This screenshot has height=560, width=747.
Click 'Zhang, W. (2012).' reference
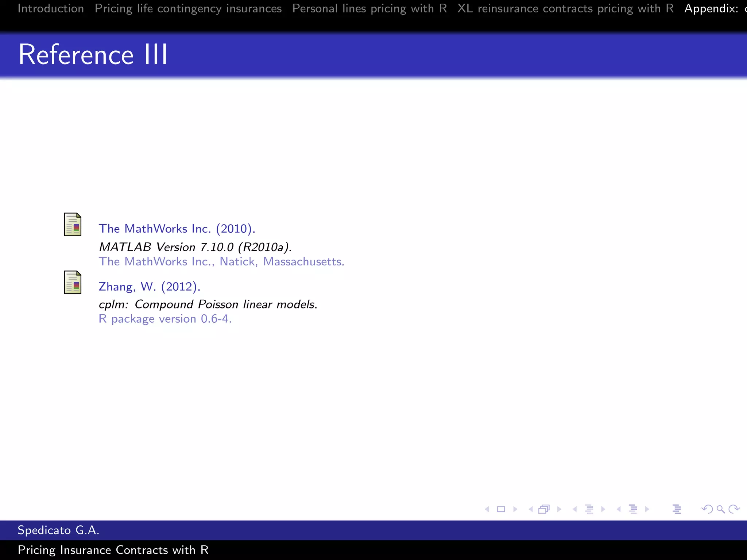tap(150, 287)
